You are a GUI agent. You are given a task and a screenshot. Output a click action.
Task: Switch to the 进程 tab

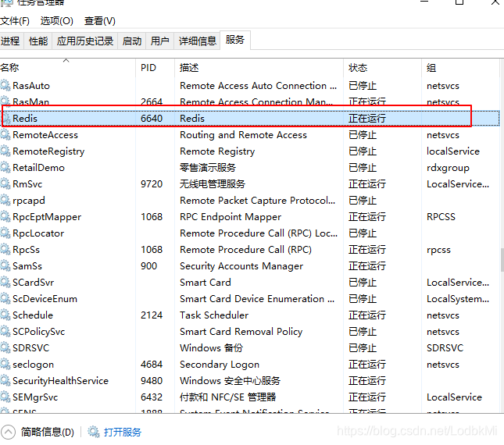coord(10,41)
